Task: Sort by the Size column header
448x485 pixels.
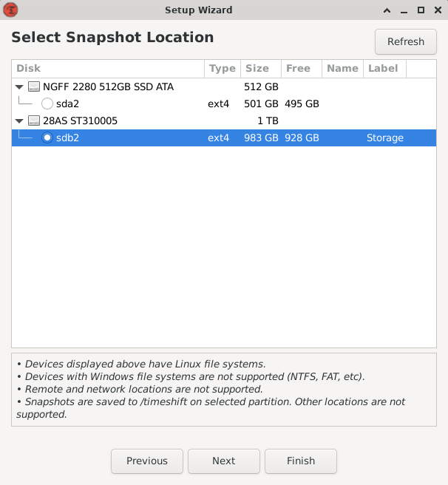Action: [257, 69]
